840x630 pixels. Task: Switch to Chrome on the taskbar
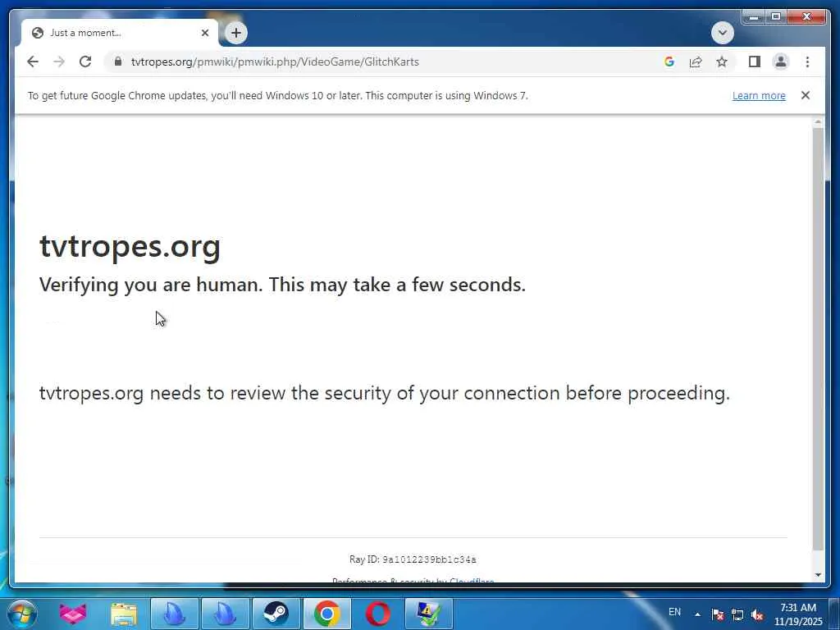tap(326, 614)
